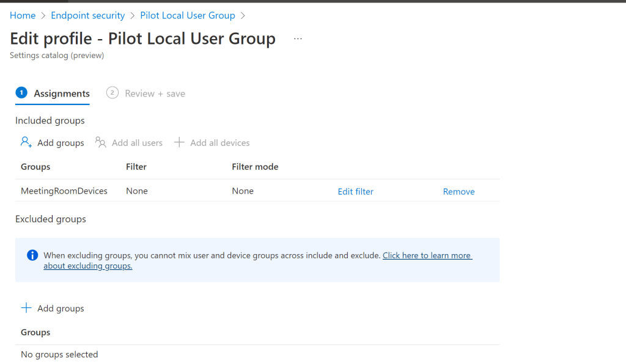Click the Filter mode column header
This screenshot has width=626, height=364.
[x=255, y=167]
